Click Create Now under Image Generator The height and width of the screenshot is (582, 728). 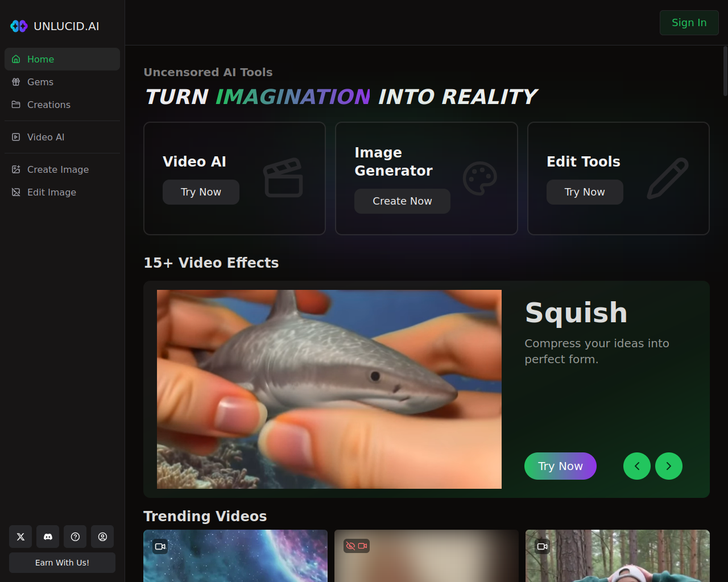point(402,201)
